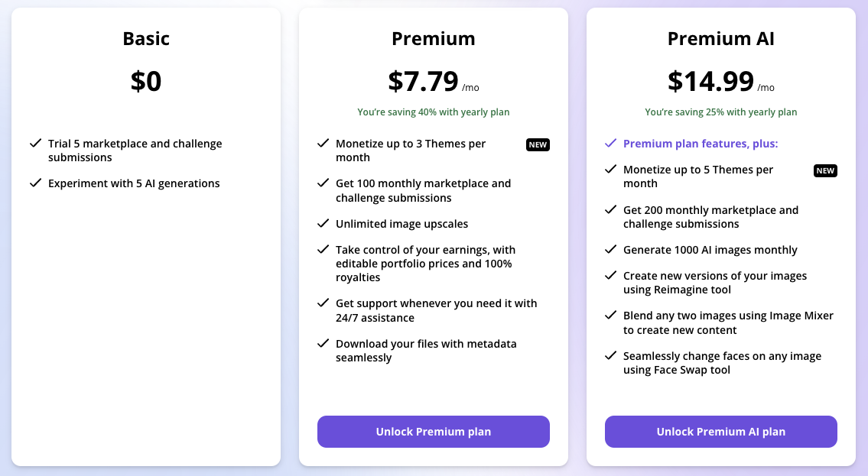Click checkmark next to 24/7 assistance feature
Screen dimensions: 868x476
[323, 303]
